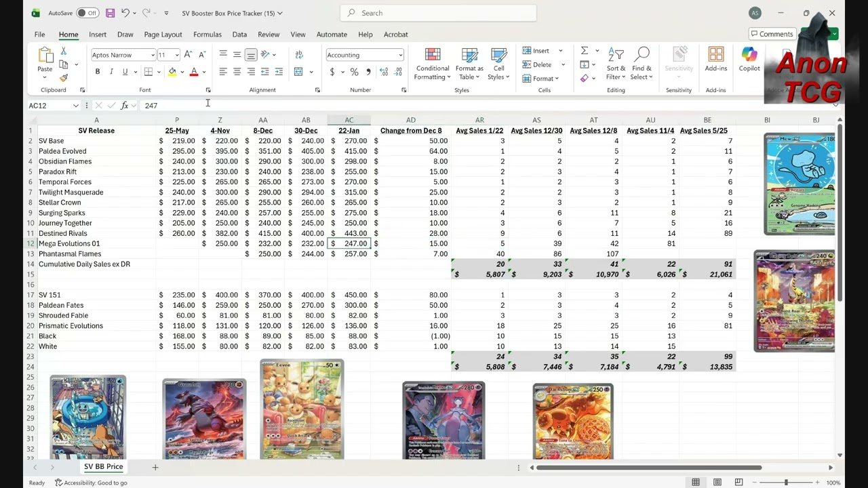Image resolution: width=868 pixels, height=488 pixels.
Task: Switch to the Insert tab
Action: pos(98,35)
